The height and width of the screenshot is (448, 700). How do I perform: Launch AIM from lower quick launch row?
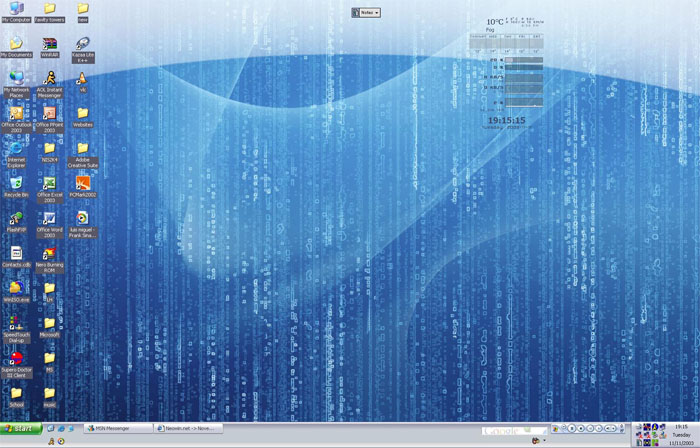coord(51,441)
